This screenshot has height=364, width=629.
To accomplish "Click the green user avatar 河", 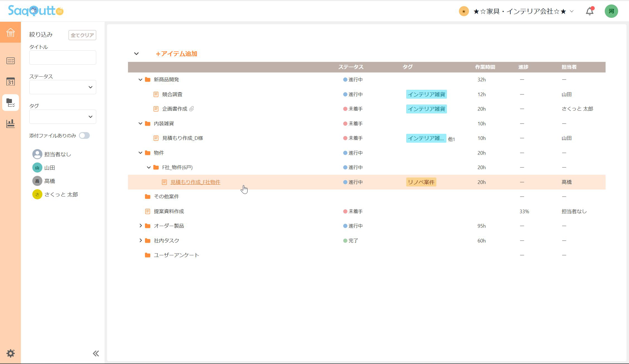I will tap(611, 11).
